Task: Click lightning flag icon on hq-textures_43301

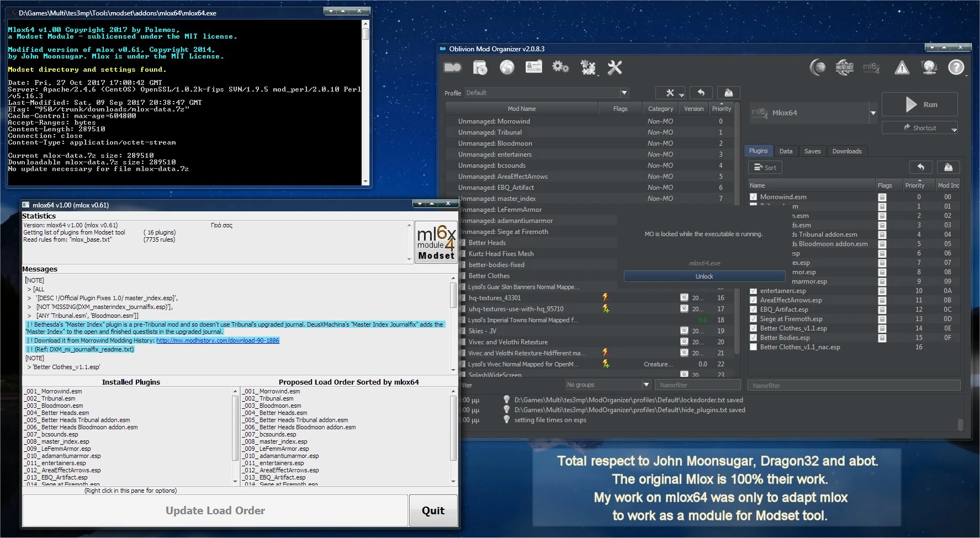Action: (x=605, y=297)
